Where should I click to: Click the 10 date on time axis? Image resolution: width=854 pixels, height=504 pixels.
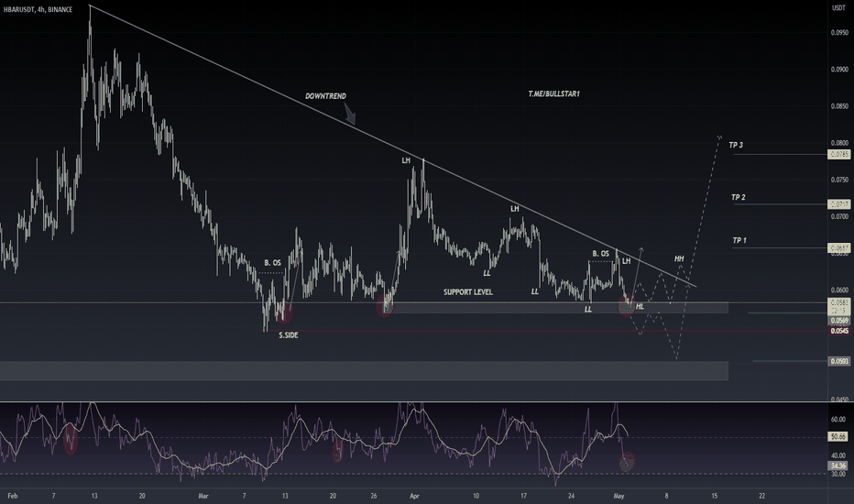pyautogui.click(x=476, y=496)
